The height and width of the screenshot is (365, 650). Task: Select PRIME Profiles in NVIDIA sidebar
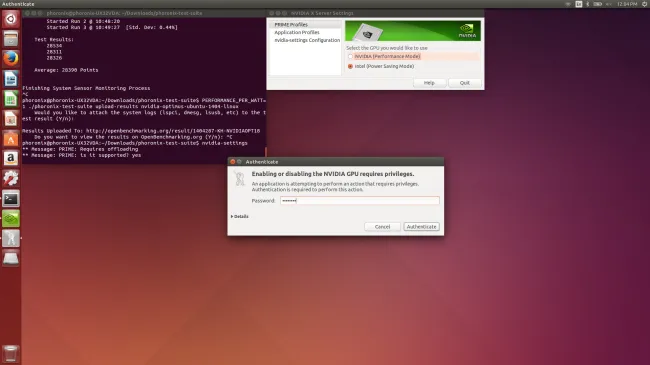click(x=291, y=25)
